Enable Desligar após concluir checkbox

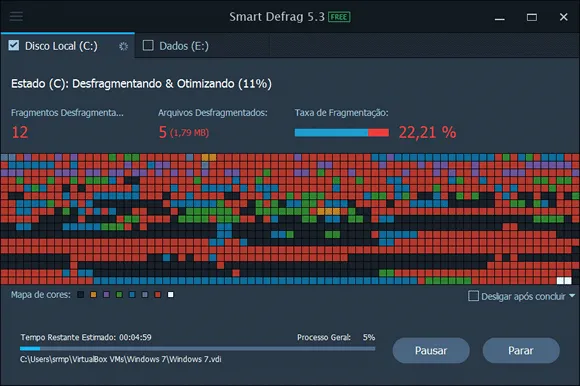[473, 296]
